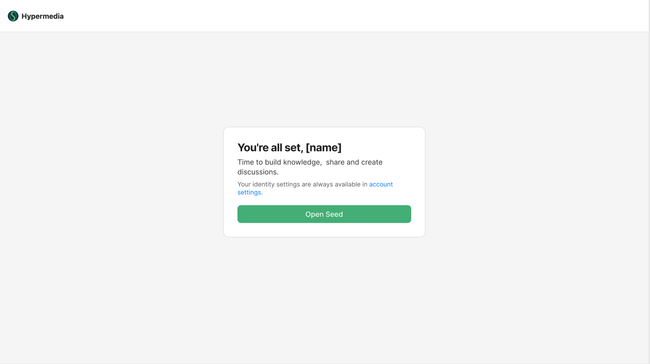Click the word "settings." on the link's second line

(x=250, y=192)
